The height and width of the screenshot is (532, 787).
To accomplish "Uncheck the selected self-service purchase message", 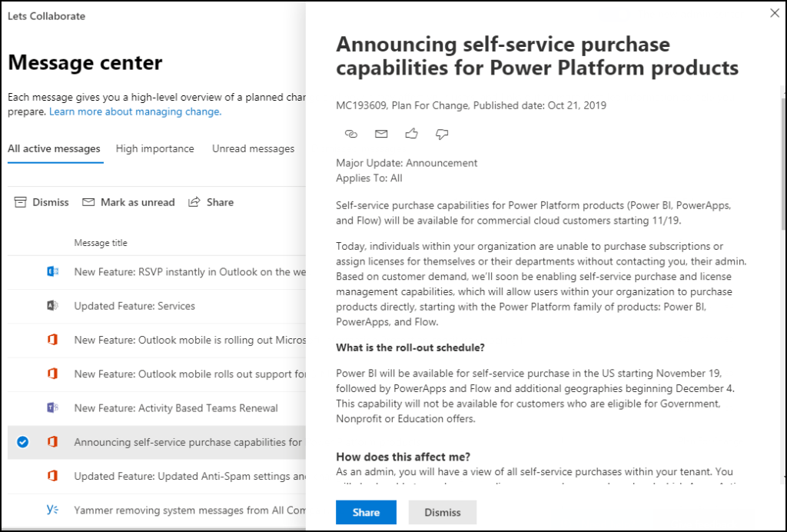I will coord(22,442).
